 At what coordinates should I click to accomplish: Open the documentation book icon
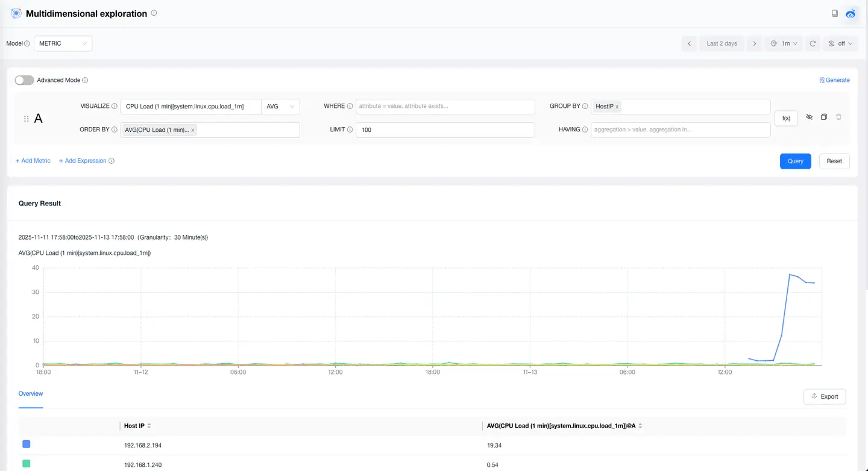tap(834, 13)
